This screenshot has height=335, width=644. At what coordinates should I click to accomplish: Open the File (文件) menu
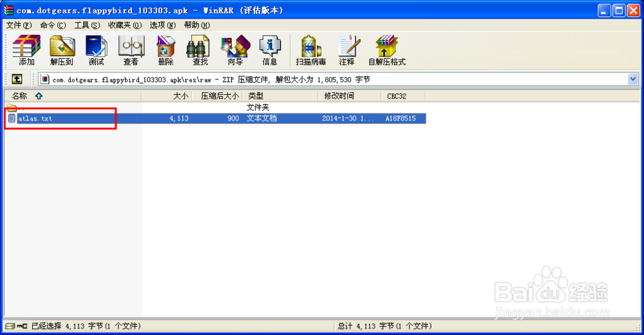[19, 25]
